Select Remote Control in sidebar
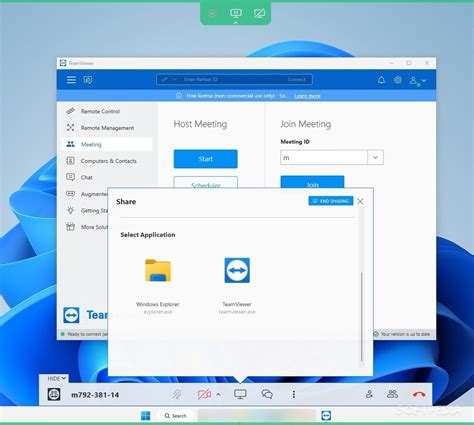 point(107,111)
